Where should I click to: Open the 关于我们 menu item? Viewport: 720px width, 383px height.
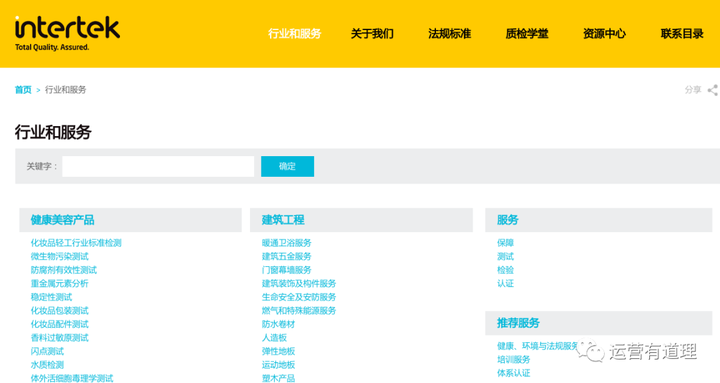point(372,34)
